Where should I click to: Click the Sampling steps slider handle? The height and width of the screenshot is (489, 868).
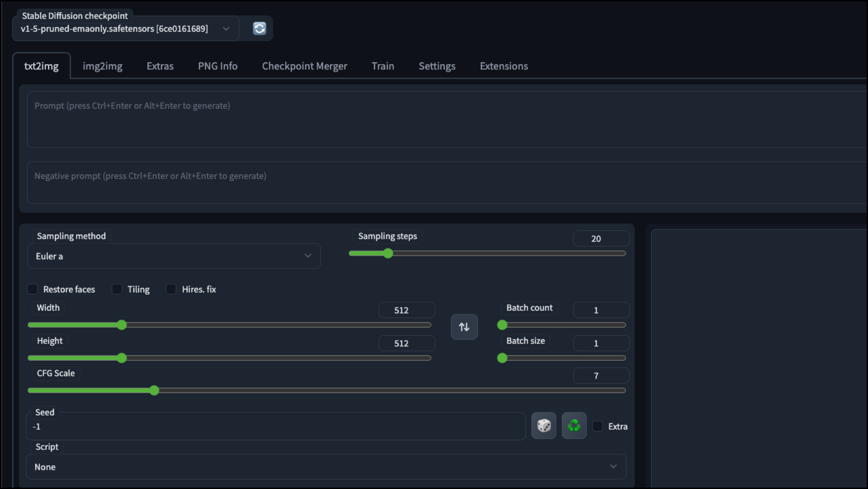(388, 253)
